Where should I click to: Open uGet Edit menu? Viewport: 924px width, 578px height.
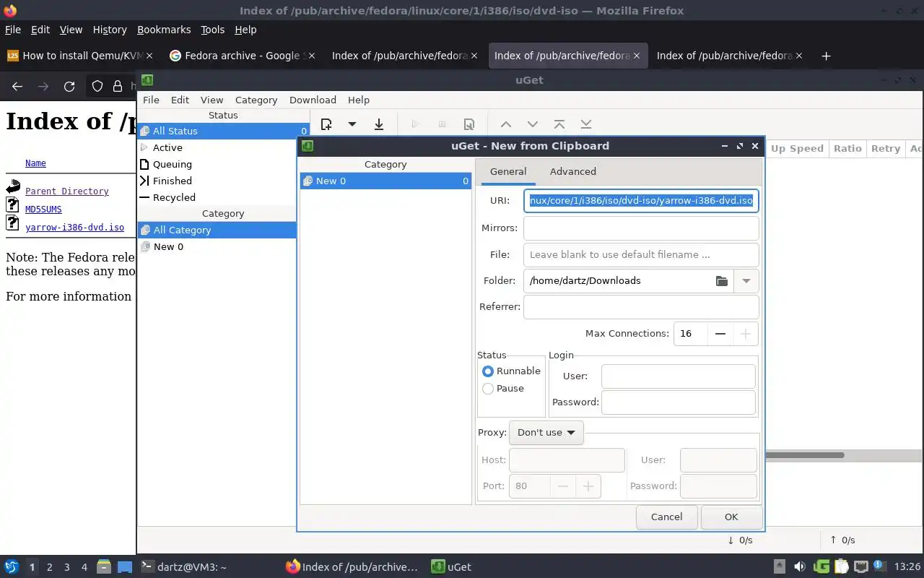click(180, 100)
